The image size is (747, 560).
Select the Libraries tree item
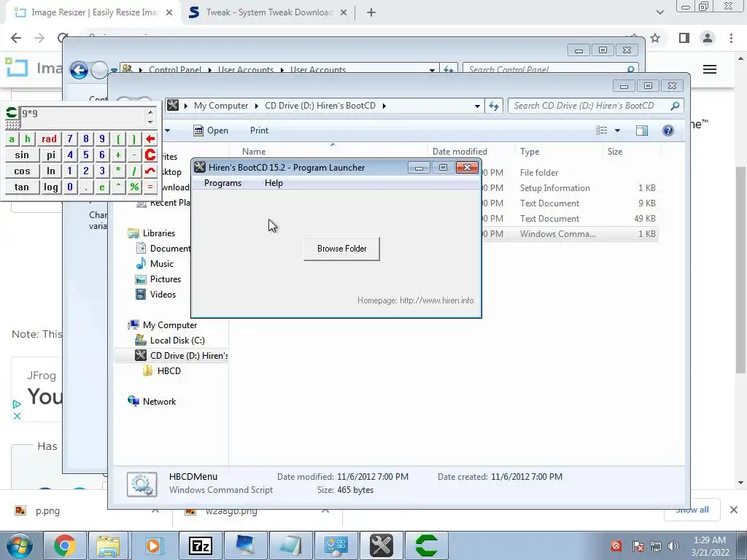point(158,233)
